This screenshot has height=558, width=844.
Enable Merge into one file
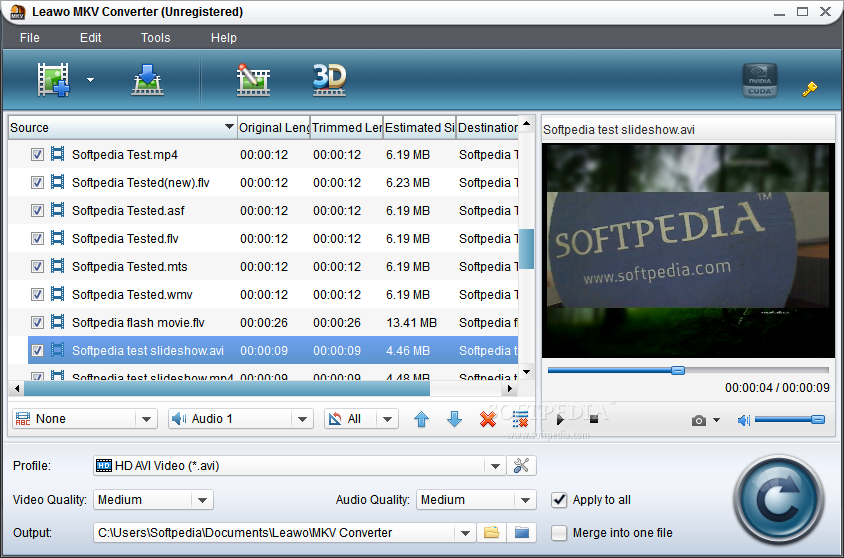click(559, 533)
